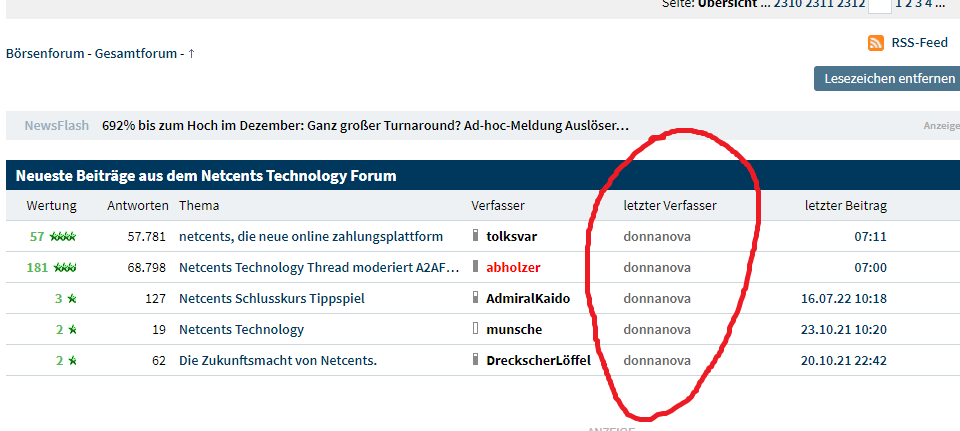
Task: Click last post date 16.07.22 10:18
Action: pos(844,299)
